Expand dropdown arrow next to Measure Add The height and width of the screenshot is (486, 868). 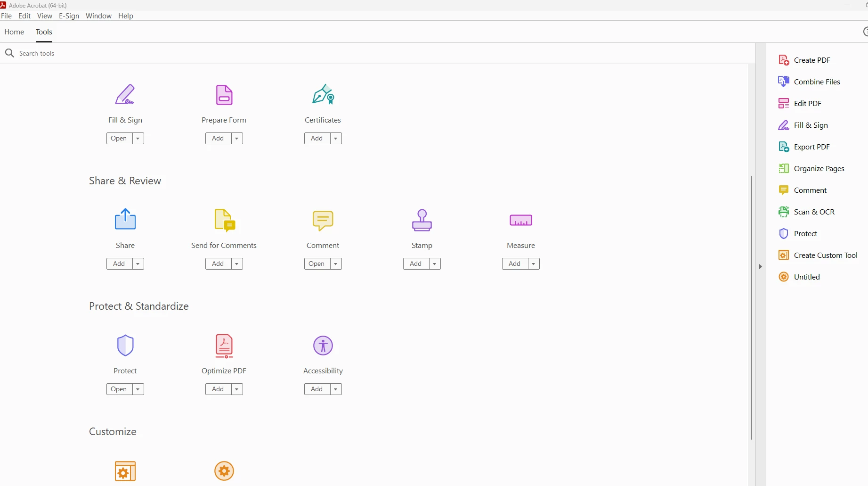[x=533, y=264]
